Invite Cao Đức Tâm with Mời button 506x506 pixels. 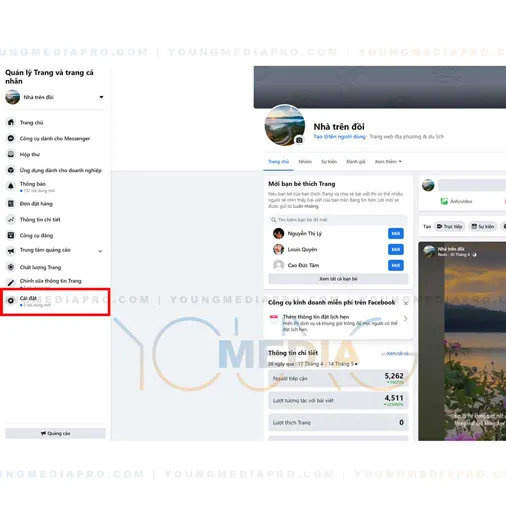(x=396, y=265)
